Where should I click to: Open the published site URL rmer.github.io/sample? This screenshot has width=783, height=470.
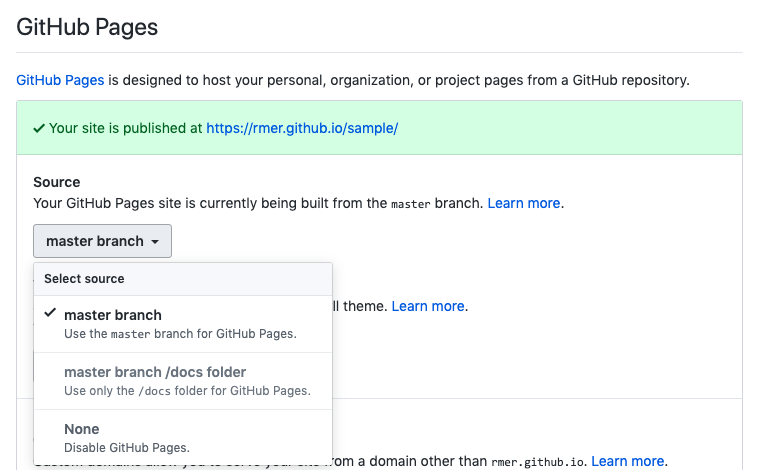pyautogui.click(x=302, y=128)
